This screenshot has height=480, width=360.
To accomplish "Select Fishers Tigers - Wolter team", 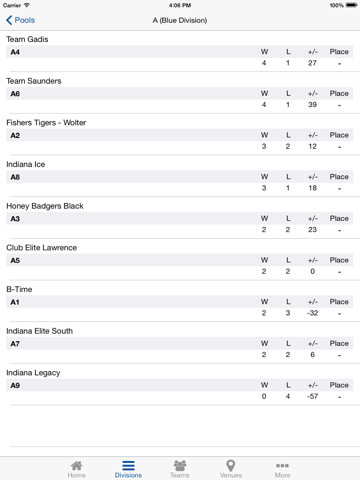I will point(180,135).
